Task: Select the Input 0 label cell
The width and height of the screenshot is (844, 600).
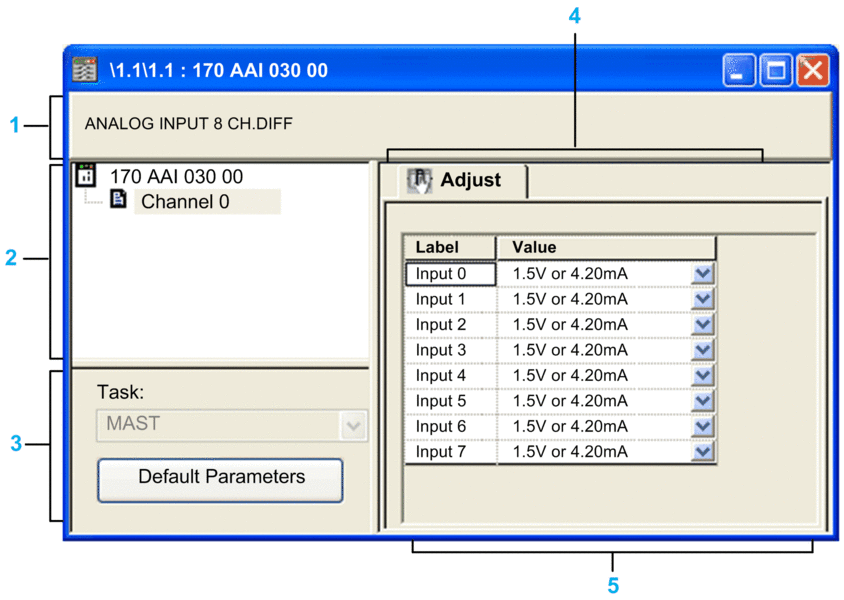Action: (450, 274)
